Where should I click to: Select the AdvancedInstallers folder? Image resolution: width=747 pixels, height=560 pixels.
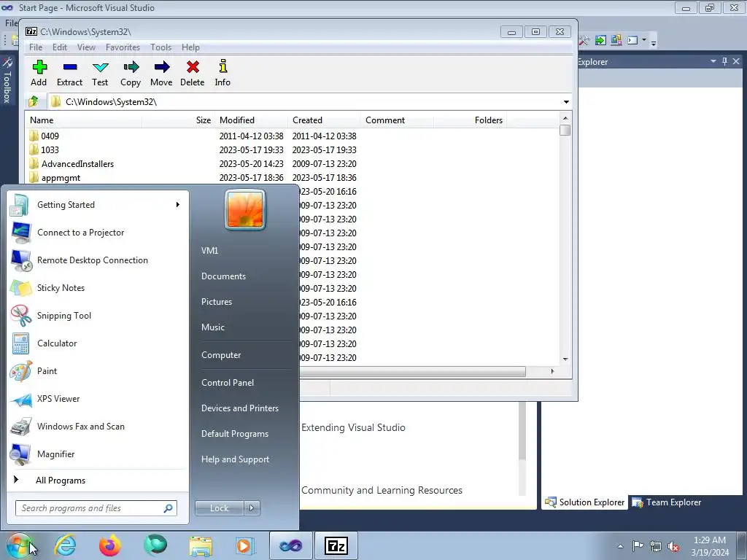77,164
